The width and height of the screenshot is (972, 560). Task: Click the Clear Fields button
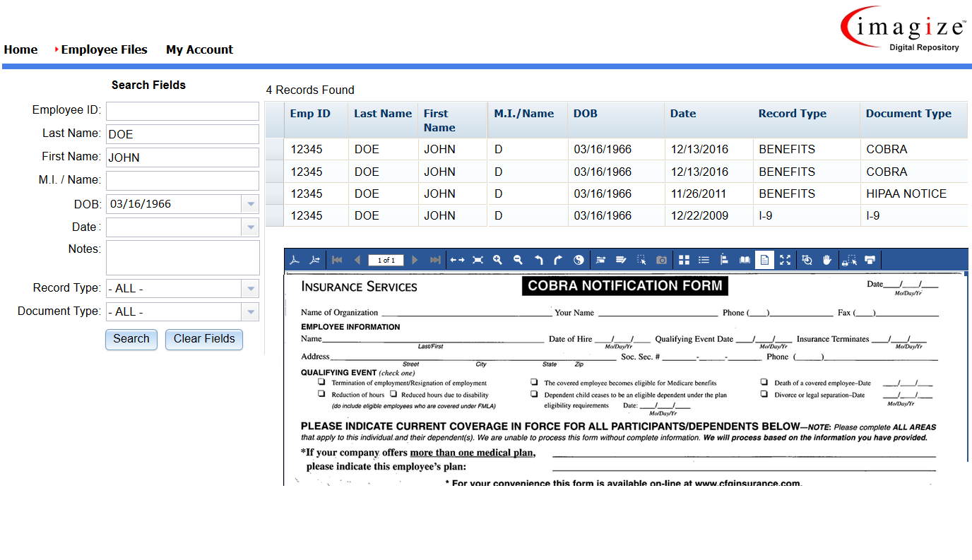click(203, 339)
